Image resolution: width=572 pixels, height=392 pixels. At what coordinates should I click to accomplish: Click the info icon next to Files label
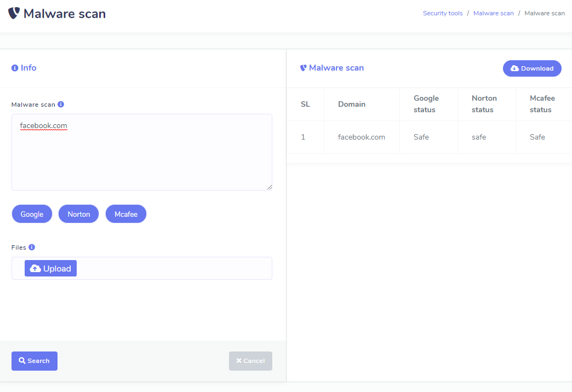[x=32, y=247]
